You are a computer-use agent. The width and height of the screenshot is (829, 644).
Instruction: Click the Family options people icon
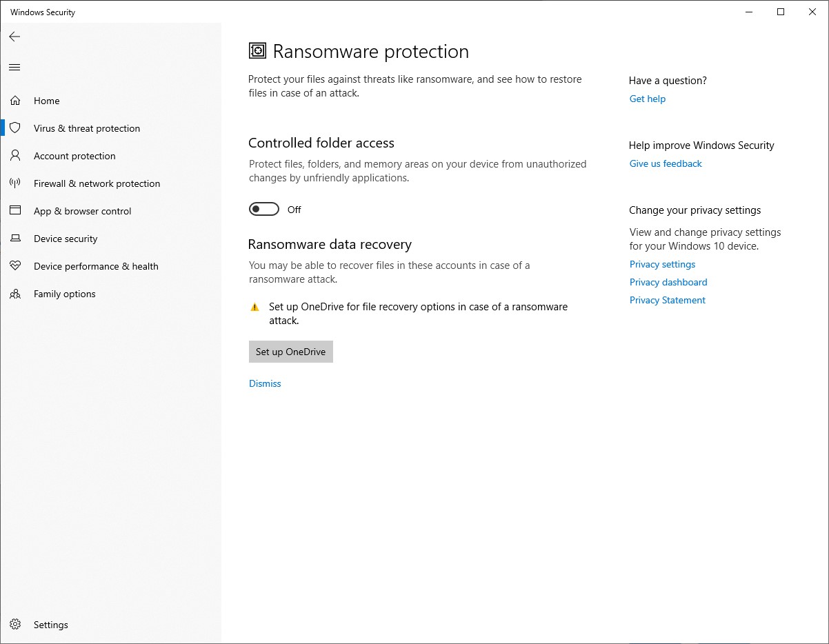coord(15,294)
